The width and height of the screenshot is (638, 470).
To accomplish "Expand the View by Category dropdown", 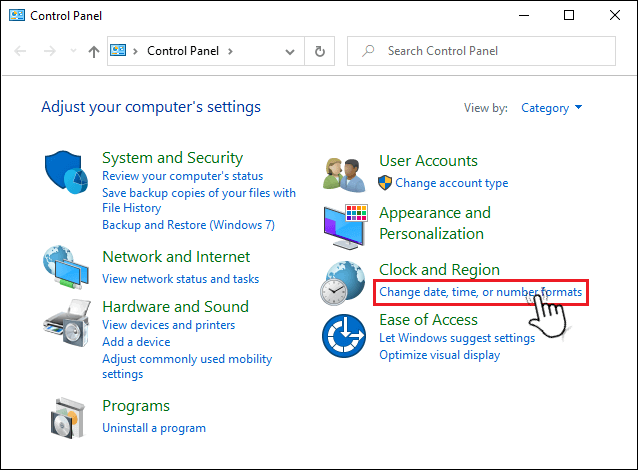I will pos(551,108).
